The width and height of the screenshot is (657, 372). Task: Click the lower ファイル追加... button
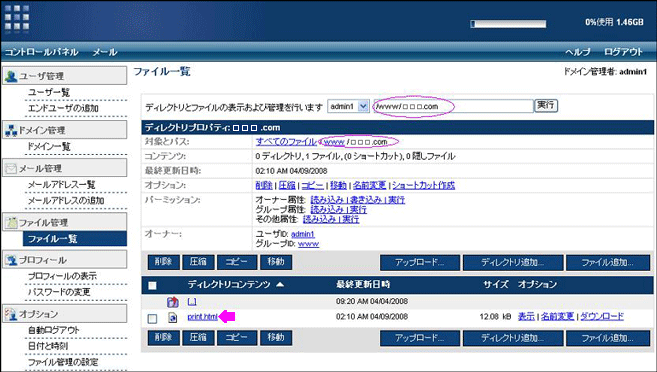(608, 338)
